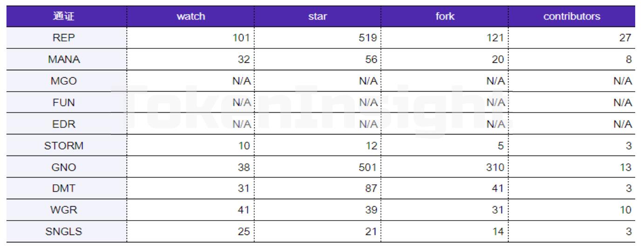The width and height of the screenshot is (644, 248).
Task: Select the REP row label
Action: tap(64, 38)
